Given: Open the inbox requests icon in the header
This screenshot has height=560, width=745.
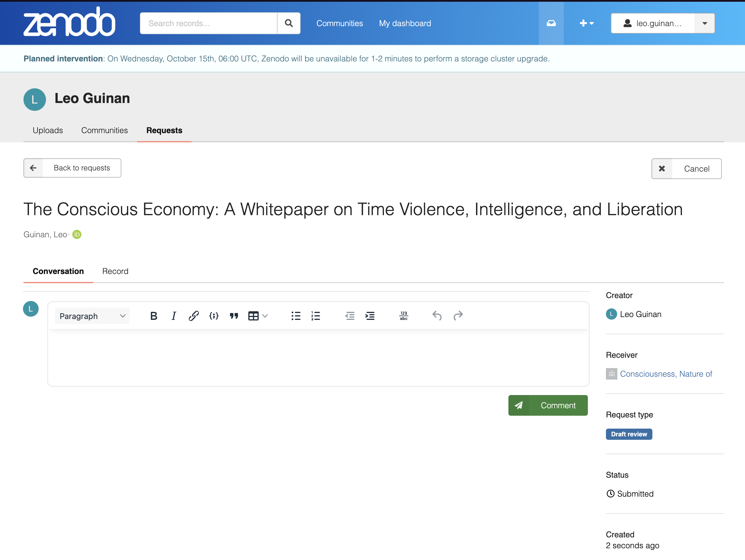Looking at the screenshot, I should (551, 23).
